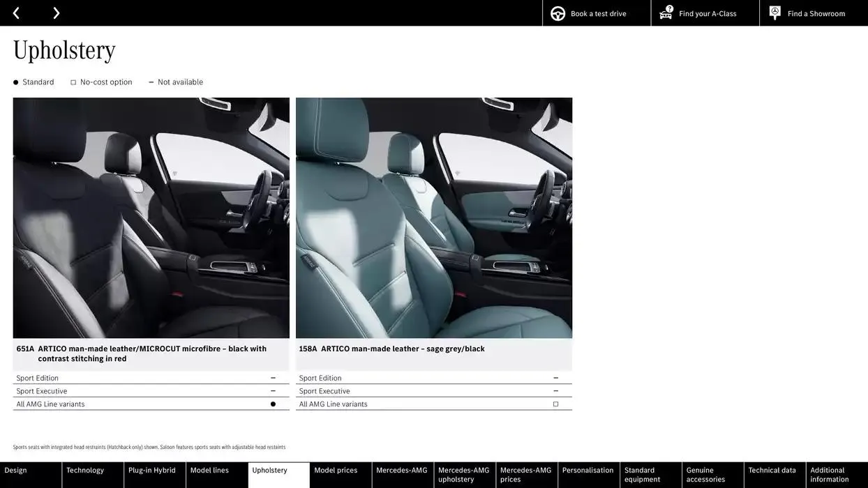Switch to the Design tab

31,475
